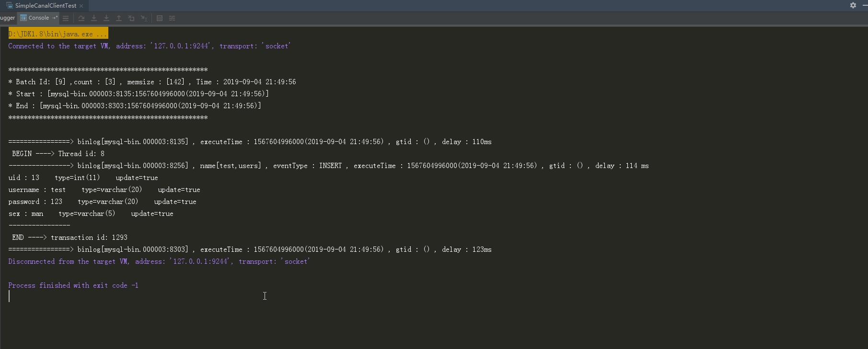Show the execution point

pos(66,18)
